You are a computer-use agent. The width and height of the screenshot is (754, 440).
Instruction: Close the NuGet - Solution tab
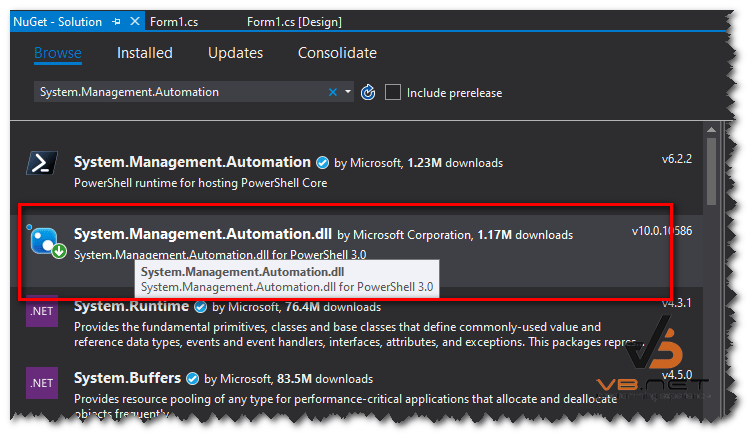[x=135, y=21]
